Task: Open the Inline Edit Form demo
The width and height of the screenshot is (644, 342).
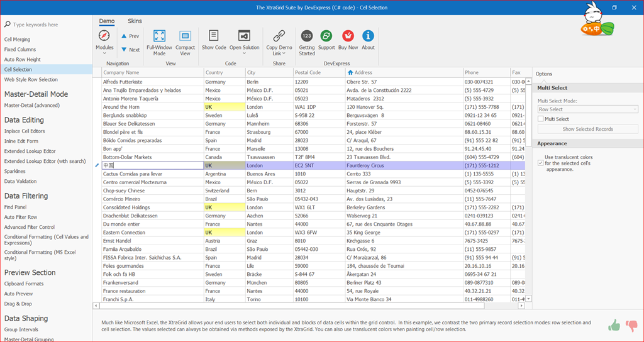Action: [21, 141]
